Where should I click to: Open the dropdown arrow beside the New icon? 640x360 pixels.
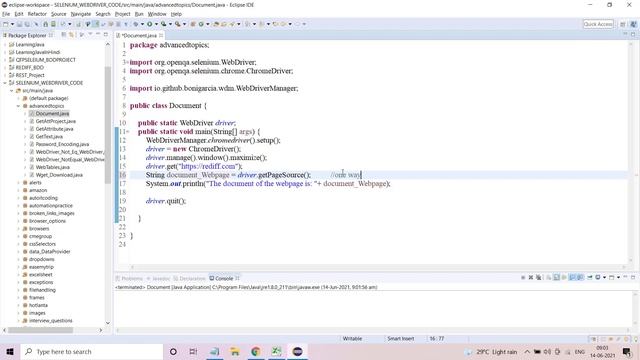click(x=12, y=24)
